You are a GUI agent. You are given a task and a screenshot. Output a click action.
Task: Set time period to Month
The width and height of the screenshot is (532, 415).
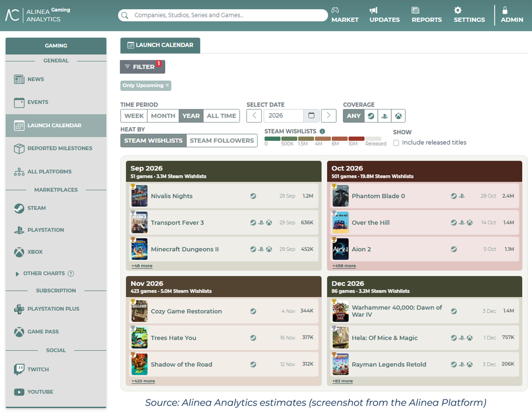tap(163, 116)
